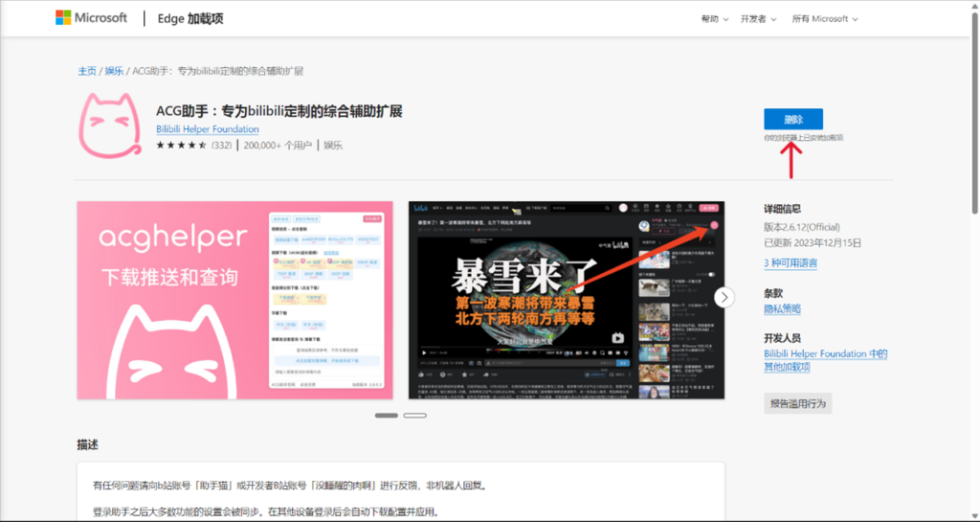Click the extension title ACG助手
This screenshot has height=522, width=980.
[279, 111]
